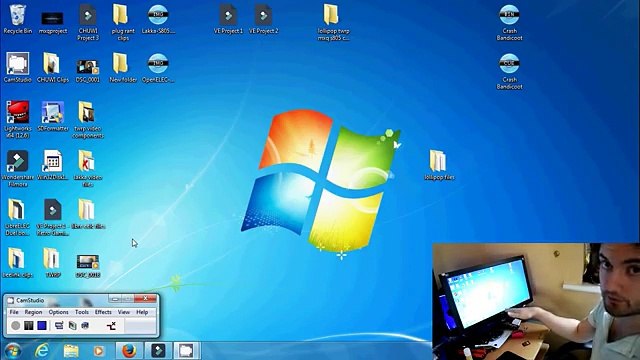Select the lakka video files folder
Image resolution: width=640 pixels, height=360 pixels.
tap(88, 168)
